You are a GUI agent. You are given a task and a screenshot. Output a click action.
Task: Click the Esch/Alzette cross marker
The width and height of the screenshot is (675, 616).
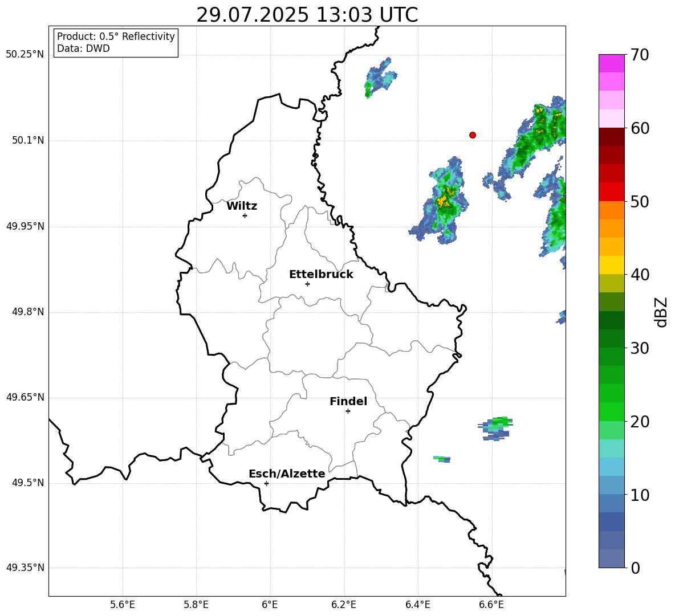pos(266,483)
